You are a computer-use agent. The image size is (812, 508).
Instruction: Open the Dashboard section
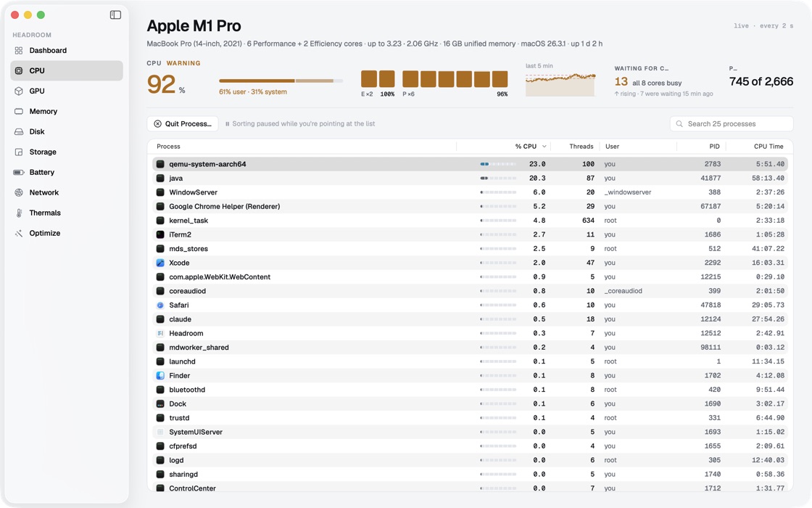[66, 50]
